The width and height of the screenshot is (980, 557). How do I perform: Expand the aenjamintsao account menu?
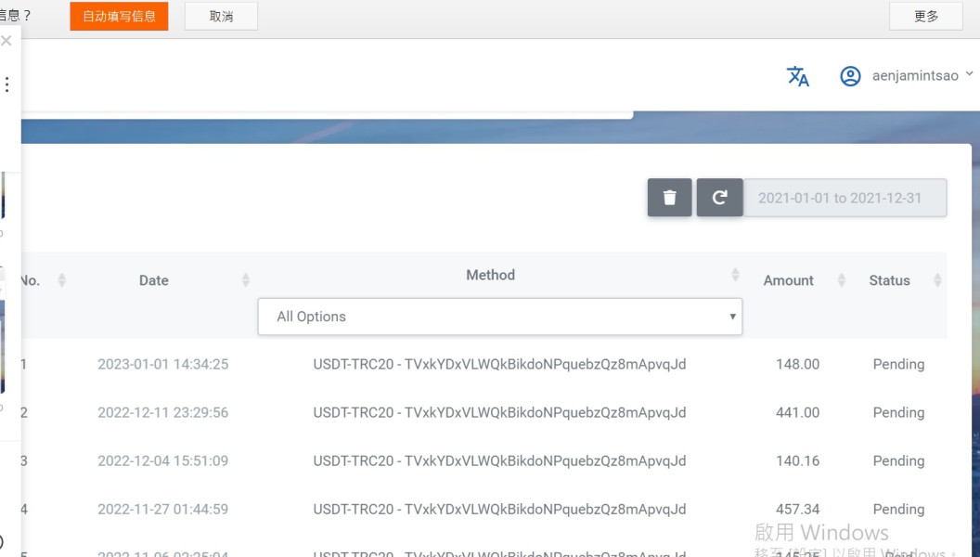[x=969, y=73]
